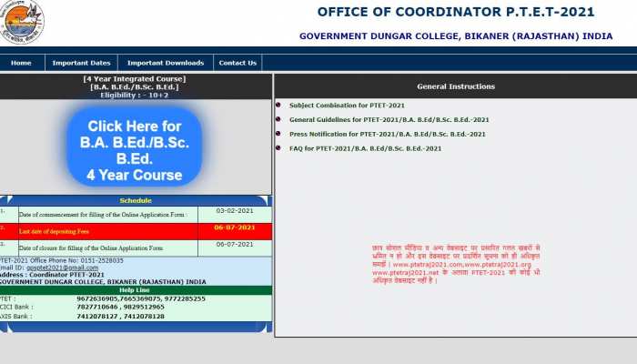Viewport: 637px width, 364px height.
Task: Open Subject Combination for PTET-2021 link
Action: [347, 106]
